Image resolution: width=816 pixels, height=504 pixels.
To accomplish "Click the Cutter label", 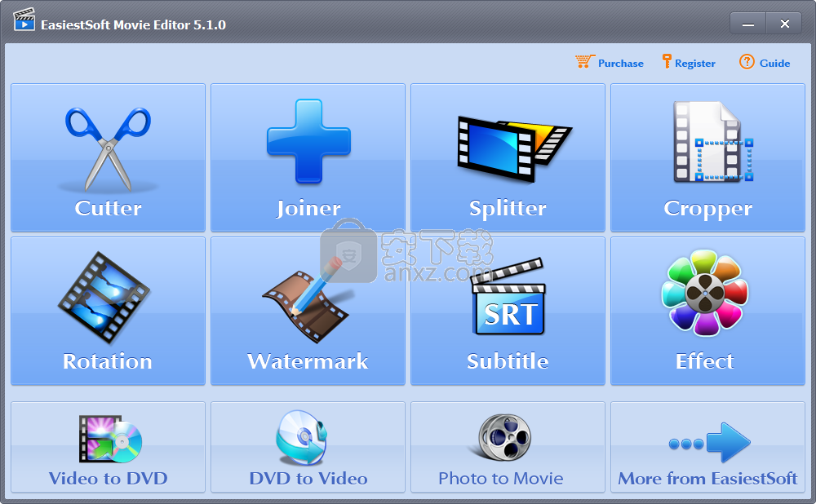I will 109,208.
